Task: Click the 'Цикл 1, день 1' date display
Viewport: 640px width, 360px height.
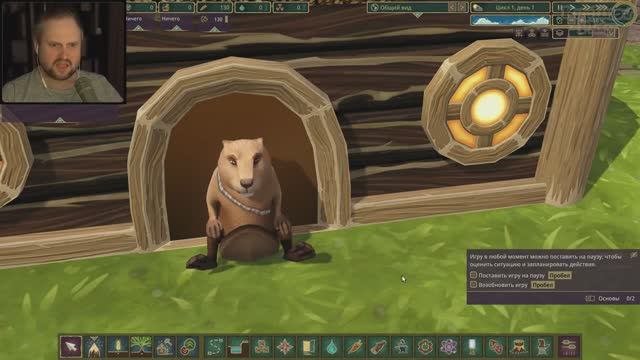Action: coord(510,7)
